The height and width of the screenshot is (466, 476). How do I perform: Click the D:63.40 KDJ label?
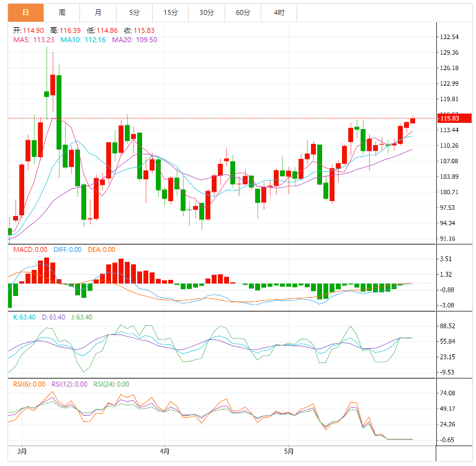click(x=53, y=317)
